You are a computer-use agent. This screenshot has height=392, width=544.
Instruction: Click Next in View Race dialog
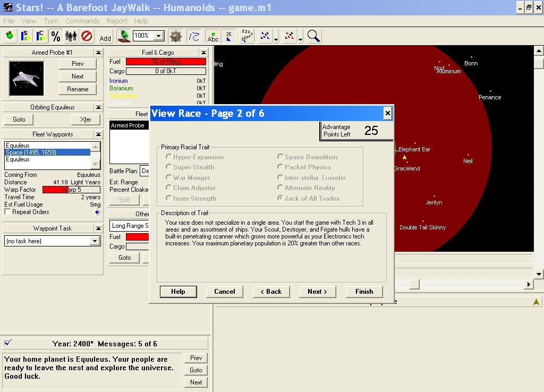pyautogui.click(x=317, y=292)
